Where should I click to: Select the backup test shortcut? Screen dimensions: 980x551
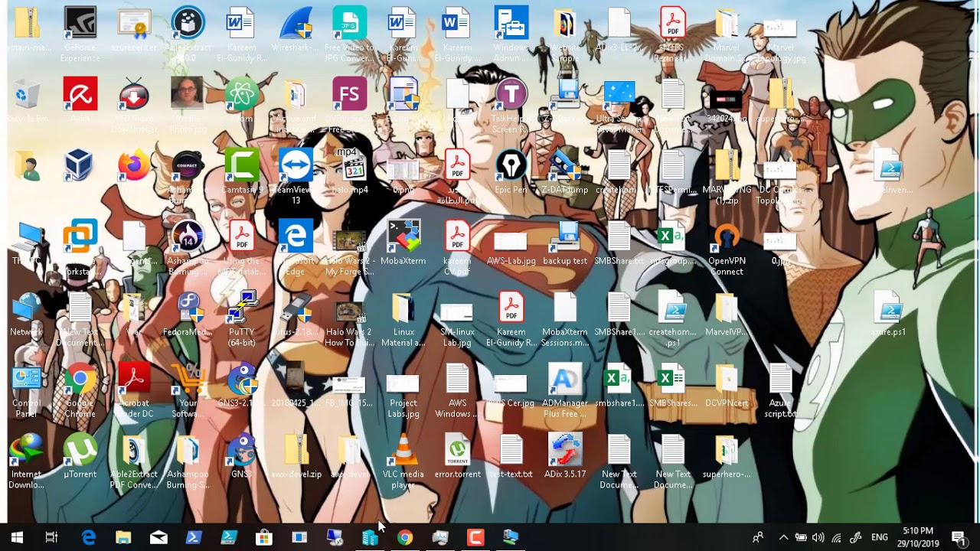(565, 236)
